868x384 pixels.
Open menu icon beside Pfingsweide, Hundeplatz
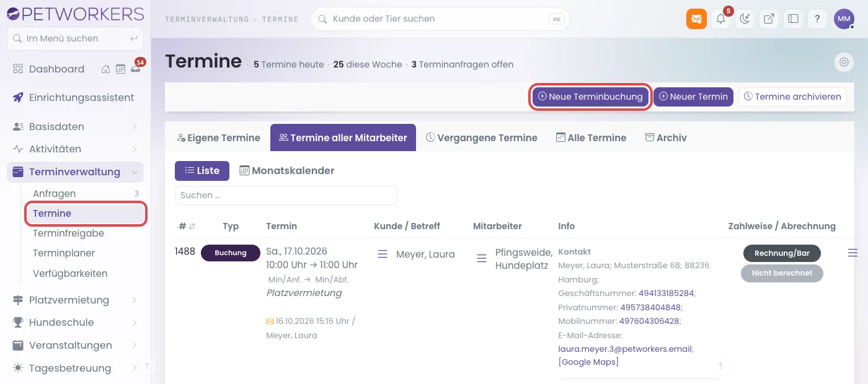point(482,258)
